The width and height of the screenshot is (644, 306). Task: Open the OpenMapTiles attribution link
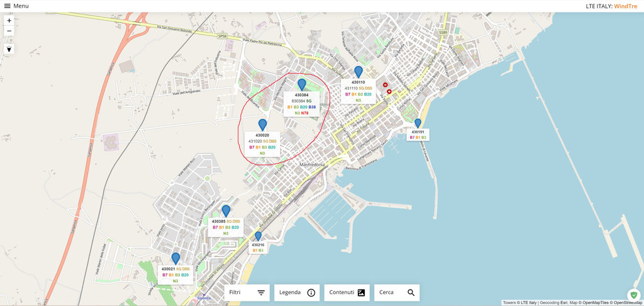pos(595,303)
